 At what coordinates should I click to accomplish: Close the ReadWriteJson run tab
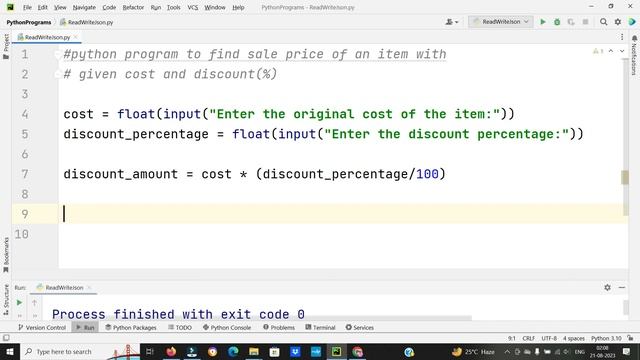(89, 288)
